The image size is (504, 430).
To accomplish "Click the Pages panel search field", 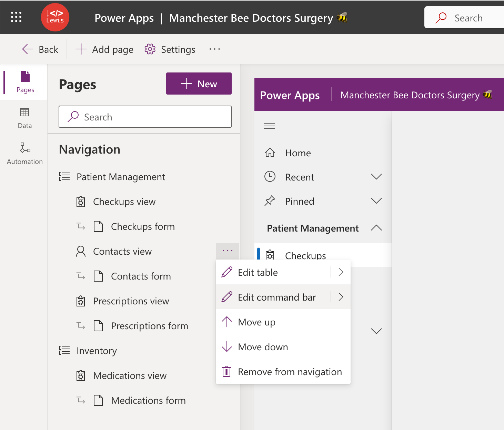I will tap(145, 117).
